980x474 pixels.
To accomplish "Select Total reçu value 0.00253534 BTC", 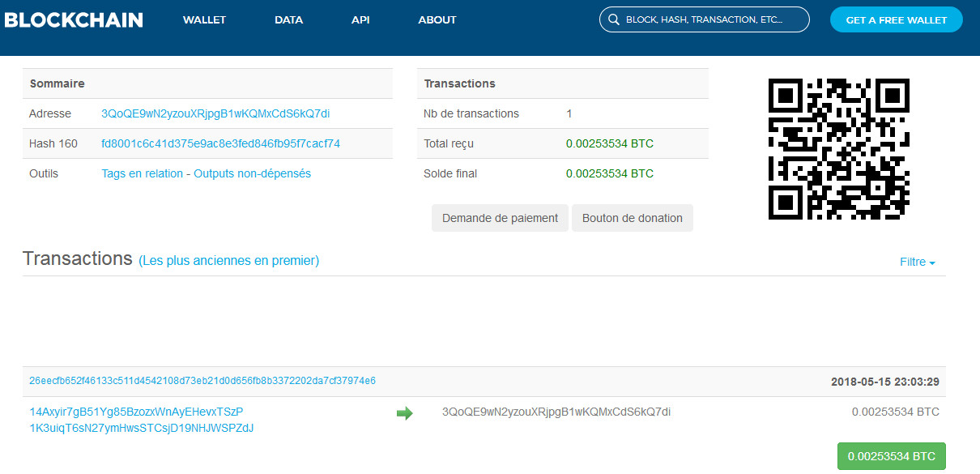I will point(610,143).
